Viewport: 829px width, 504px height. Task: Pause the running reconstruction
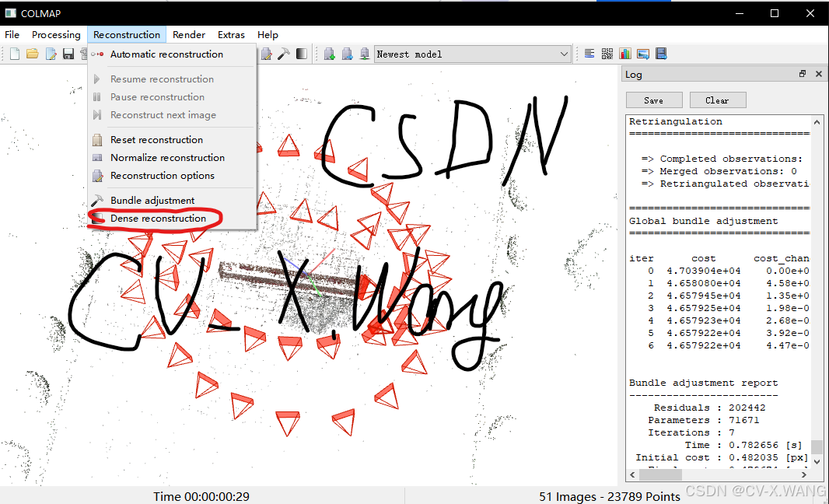[157, 96]
